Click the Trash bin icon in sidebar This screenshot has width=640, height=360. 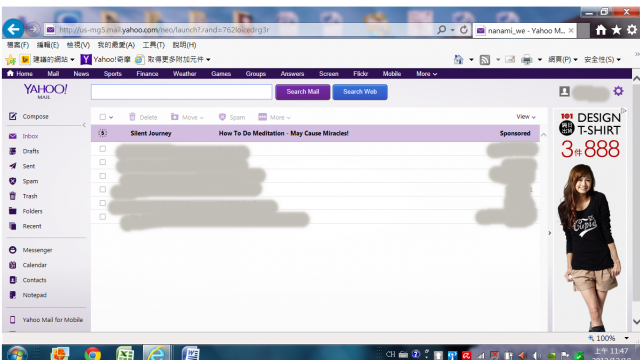coord(13,196)
